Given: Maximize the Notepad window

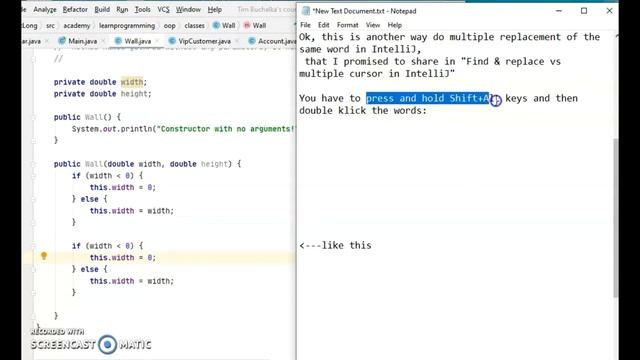Looking at the screenshot, I should (584, 11).
